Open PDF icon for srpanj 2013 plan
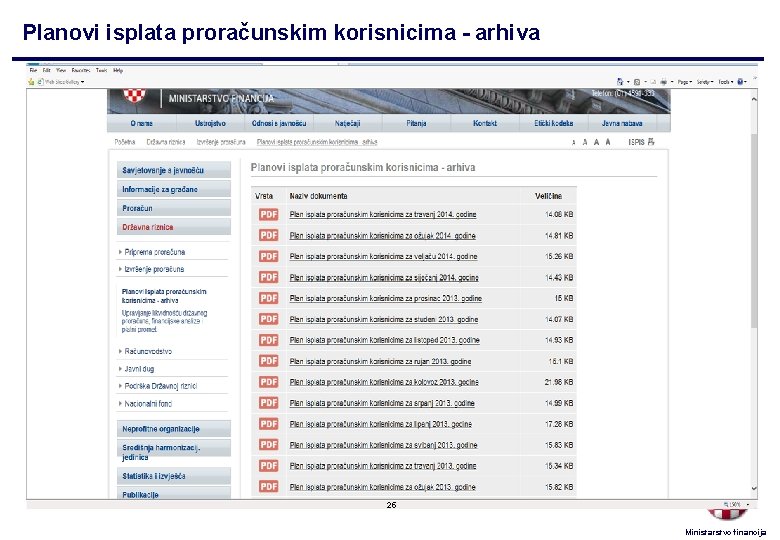 click(268, 403)
